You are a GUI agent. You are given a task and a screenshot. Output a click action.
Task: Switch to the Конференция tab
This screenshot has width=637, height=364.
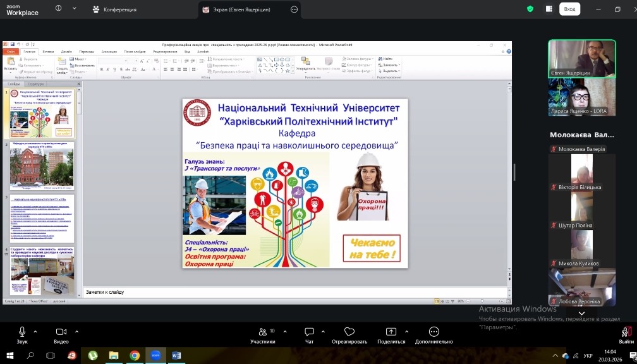114,9
